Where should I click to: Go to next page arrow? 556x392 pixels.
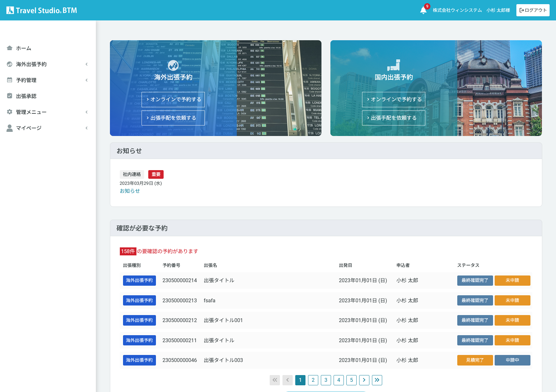click(364, 380)
